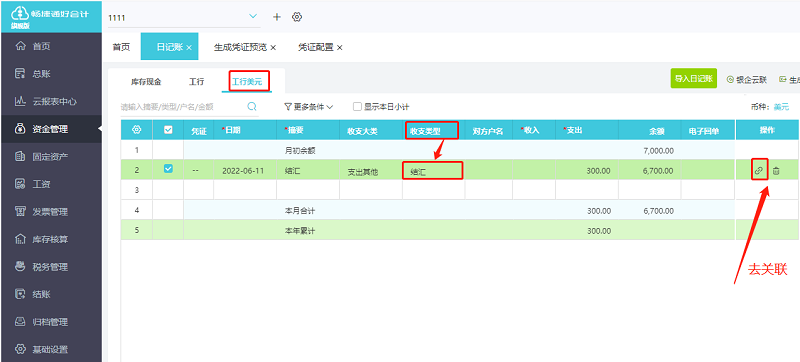Image resolution: width=800 pixels, height=362 pixels.
Task: Click the 银企云联 button
Action: [746, 79]
